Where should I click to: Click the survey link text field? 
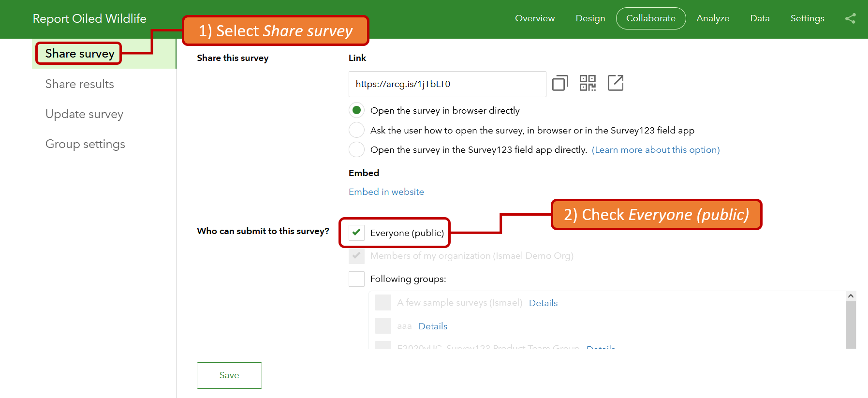click(x=447, y=84)
